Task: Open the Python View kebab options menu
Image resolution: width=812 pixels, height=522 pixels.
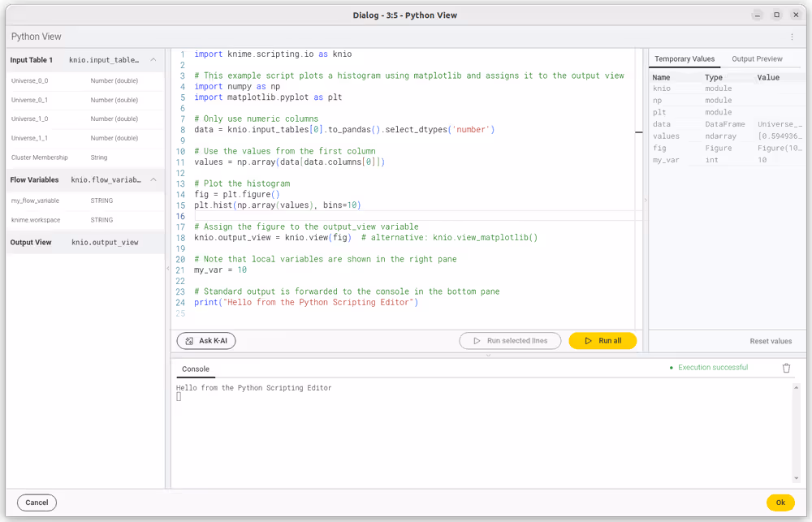Action: click(792, 37)
